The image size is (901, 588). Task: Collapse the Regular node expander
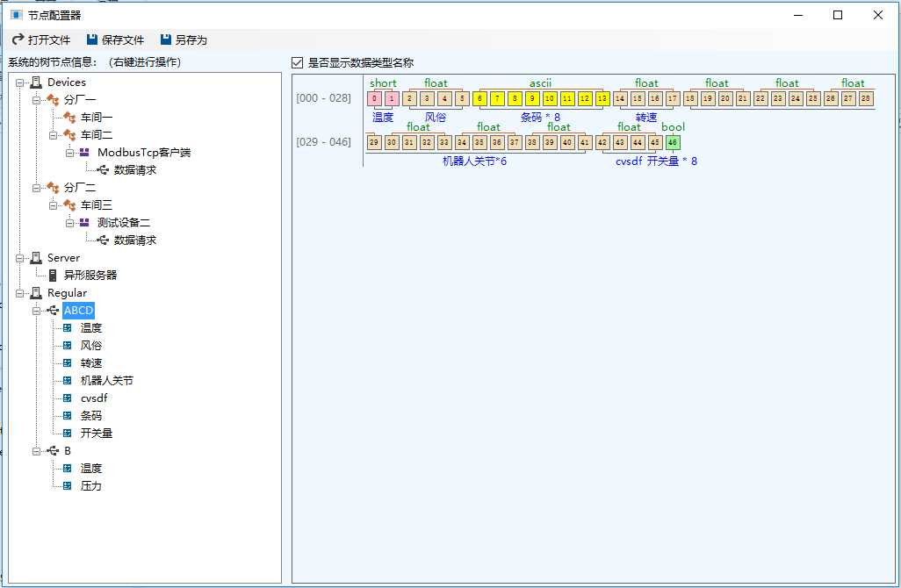point(19,293)
